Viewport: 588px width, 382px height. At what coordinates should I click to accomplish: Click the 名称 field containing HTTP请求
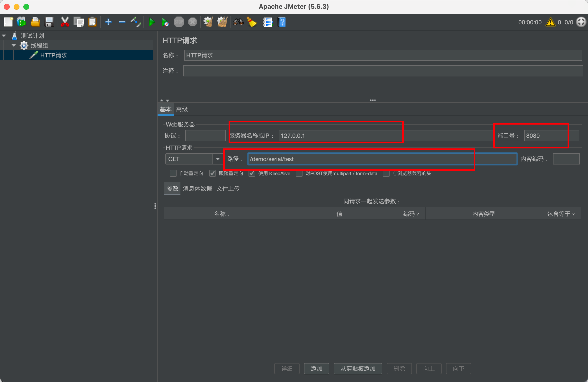coord(383,55)
